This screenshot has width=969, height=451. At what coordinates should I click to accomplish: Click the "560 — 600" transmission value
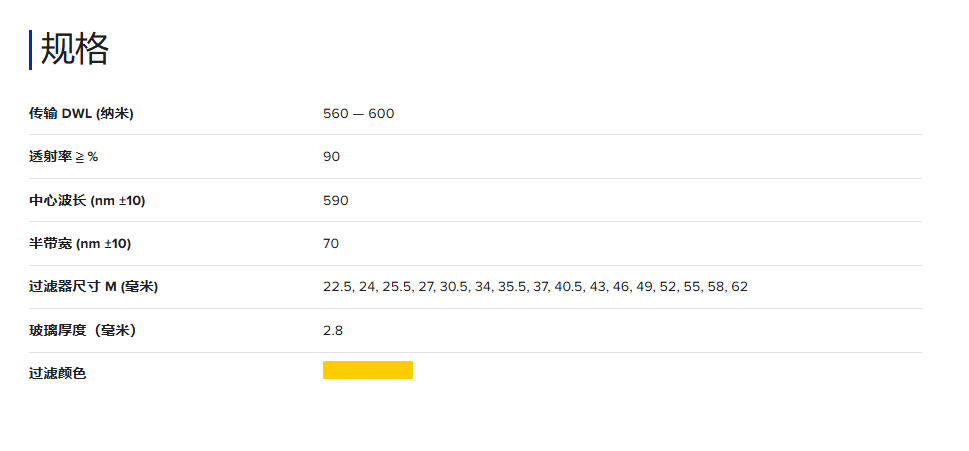click(x=358, y=114)
